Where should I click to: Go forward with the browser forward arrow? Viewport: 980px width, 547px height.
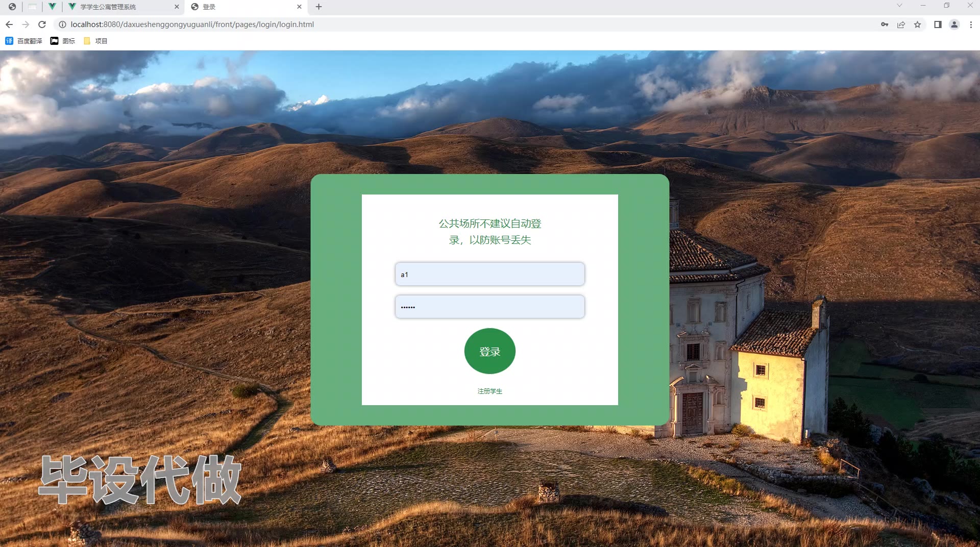point(26,24)
